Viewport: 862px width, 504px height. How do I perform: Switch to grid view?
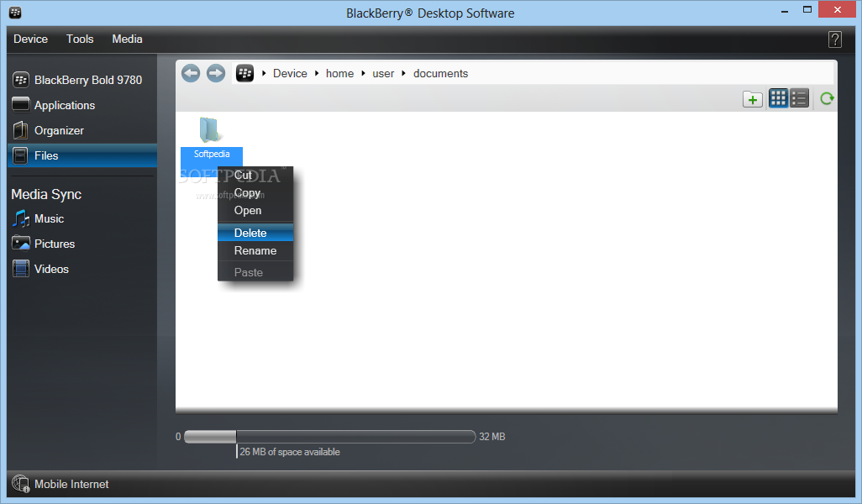tap(778, 98)
